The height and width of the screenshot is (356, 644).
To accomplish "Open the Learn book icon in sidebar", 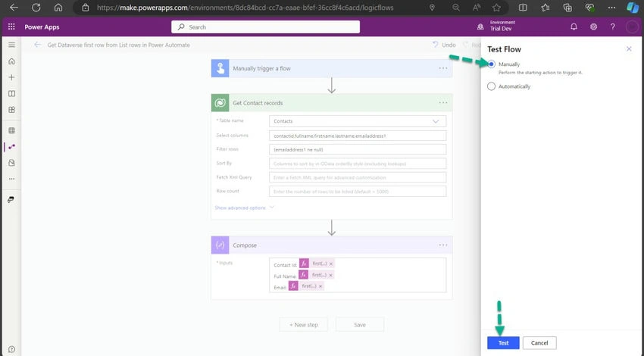I will coord(11,94).
